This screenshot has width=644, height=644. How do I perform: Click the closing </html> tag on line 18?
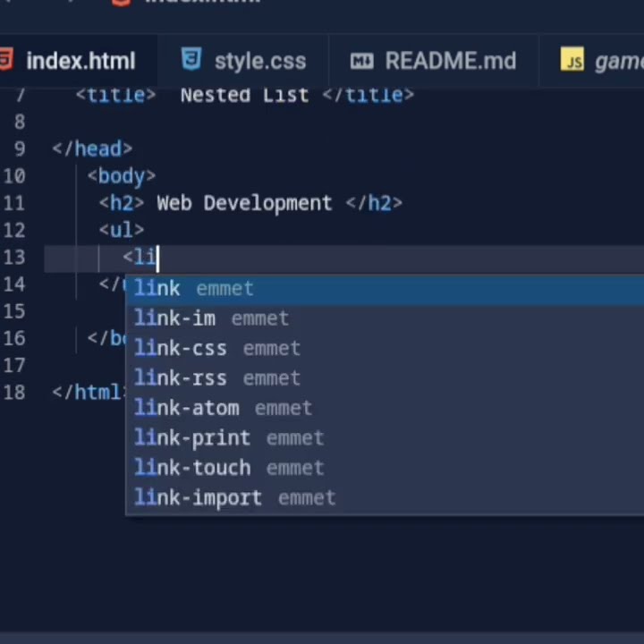[89, 393]
